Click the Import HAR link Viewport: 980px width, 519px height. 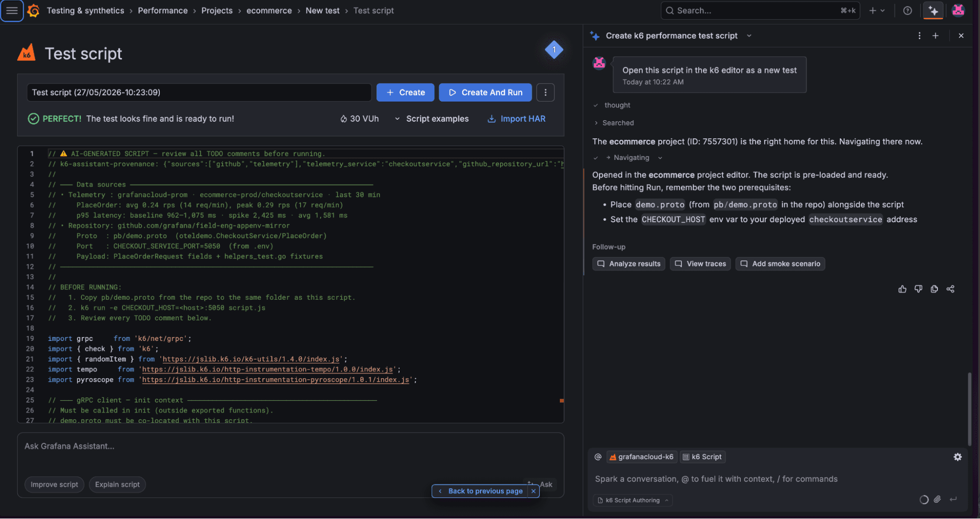coord(516,119)
